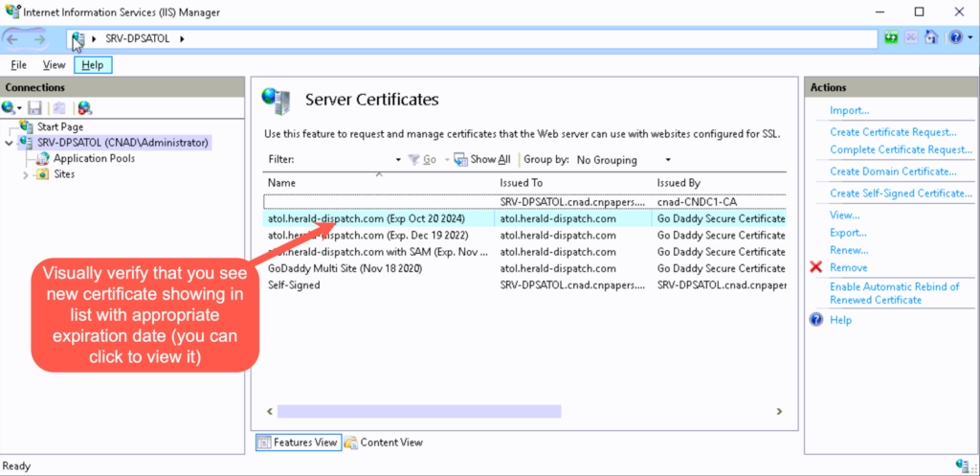Click the Home icon in the address bar
Screen dimensions: 980x476
pos(931,38)
